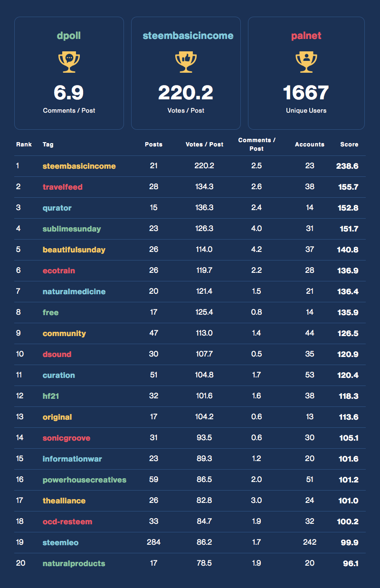Open the dpoll card title link
Image resolution: width=380 pixels, height=588 pixels.
69,36
